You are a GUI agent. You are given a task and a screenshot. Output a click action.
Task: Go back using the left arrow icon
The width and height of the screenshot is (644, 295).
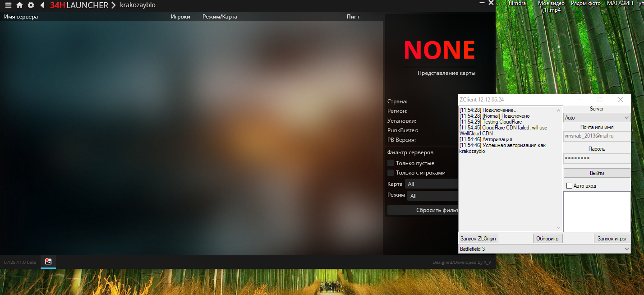(x=42, y=5)
